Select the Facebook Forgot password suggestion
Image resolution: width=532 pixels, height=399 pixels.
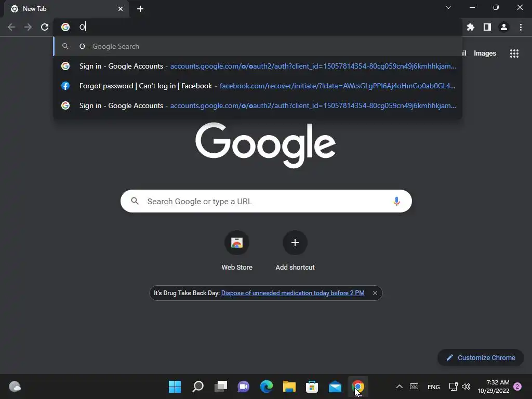click(258, 86)
